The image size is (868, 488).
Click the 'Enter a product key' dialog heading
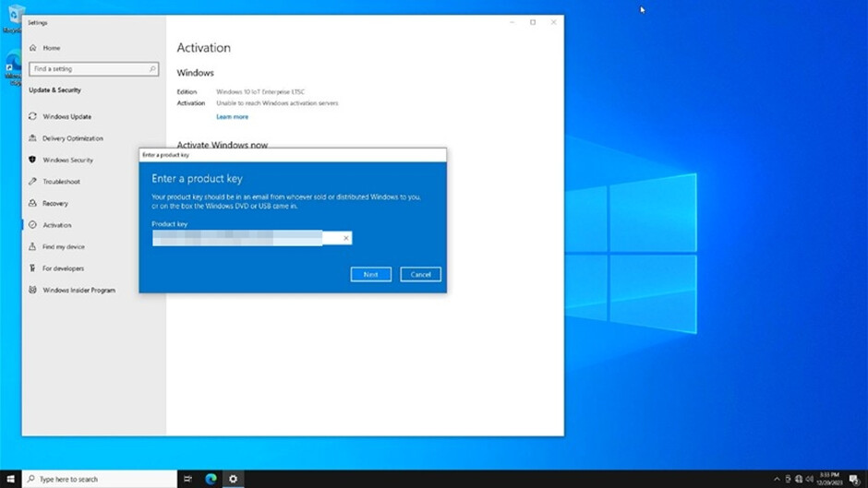click(197, 179)
